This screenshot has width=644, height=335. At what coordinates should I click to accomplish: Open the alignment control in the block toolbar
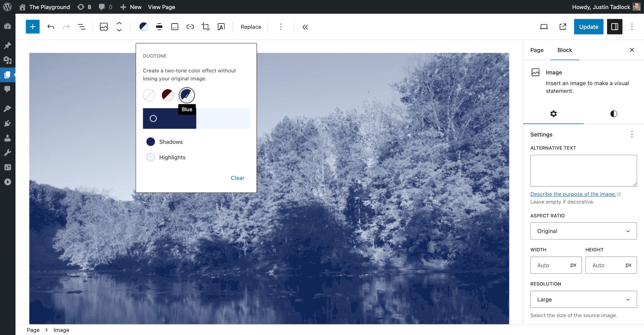click(x=159, y=27)
